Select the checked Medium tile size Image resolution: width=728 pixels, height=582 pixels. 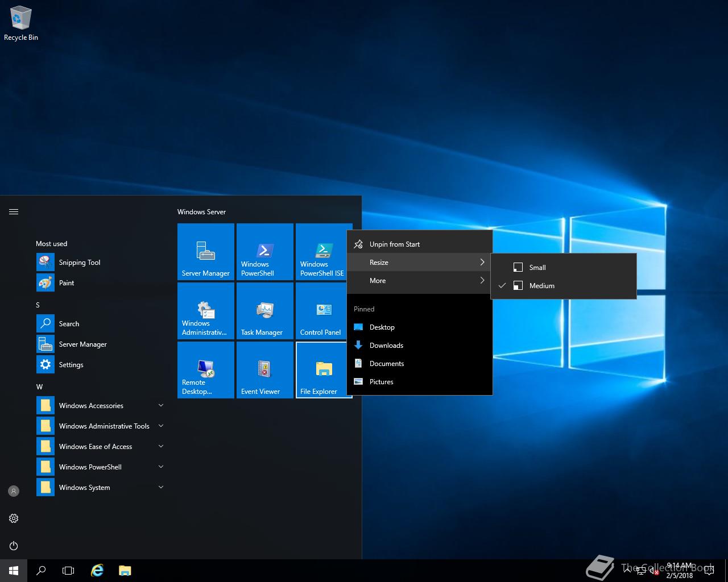tap(564, 285)
